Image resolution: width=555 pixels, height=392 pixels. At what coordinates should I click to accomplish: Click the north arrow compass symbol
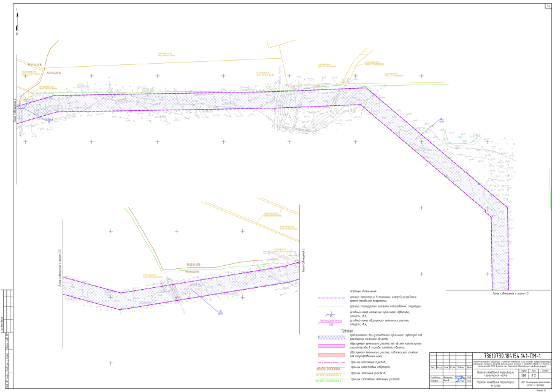(17, 23)
